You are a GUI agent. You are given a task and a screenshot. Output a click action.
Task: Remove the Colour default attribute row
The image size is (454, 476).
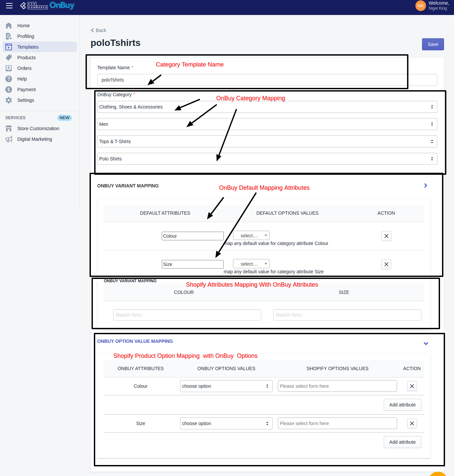pyautogui.click(x=386, y=236)
